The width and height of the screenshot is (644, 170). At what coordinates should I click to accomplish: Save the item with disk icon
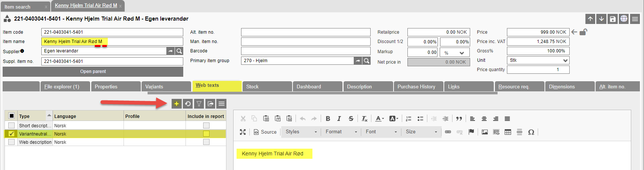pos(613,19)
